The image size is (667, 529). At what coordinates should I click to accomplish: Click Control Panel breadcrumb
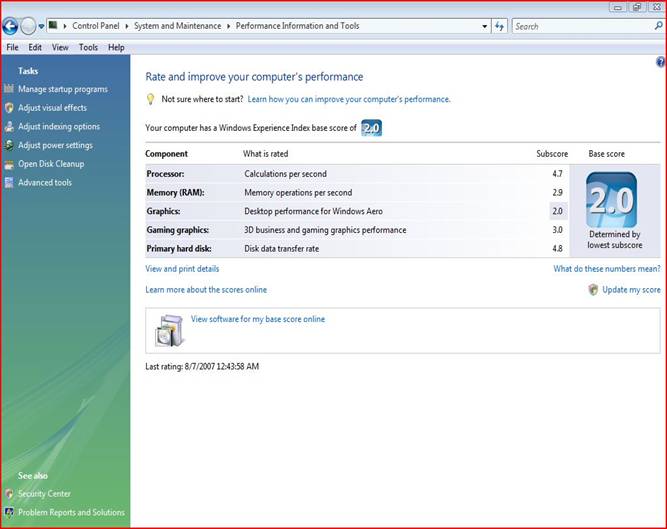(x=96, y=26)
